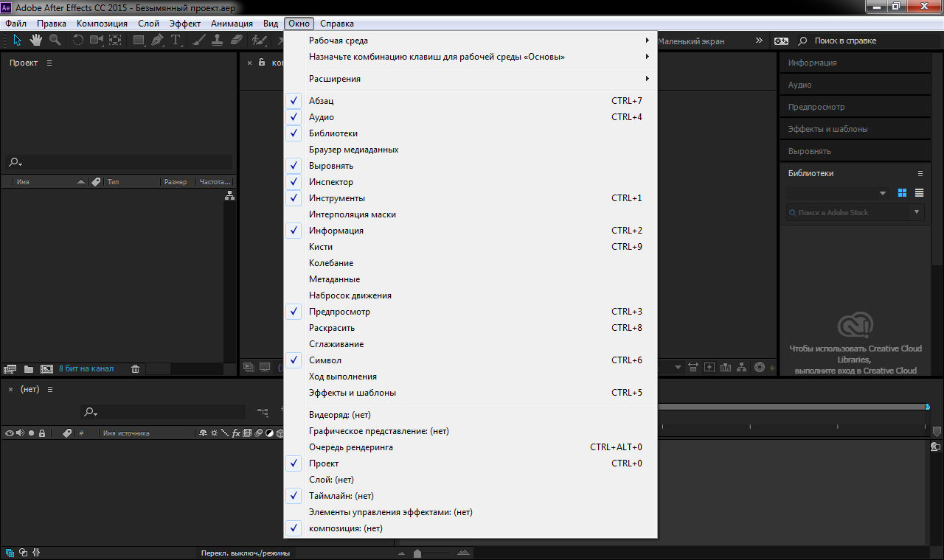Uncheck the Аудио panel in menu

tap(470, 117)
